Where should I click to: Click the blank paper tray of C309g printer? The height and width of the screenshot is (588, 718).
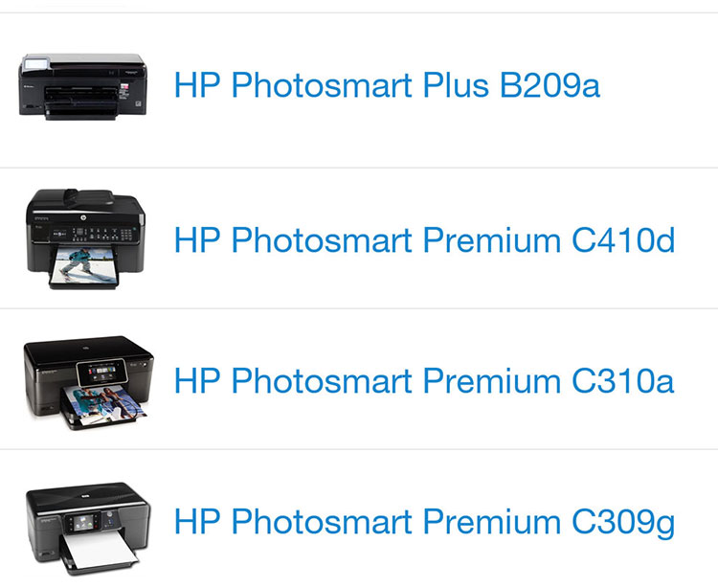click(98, 550)
